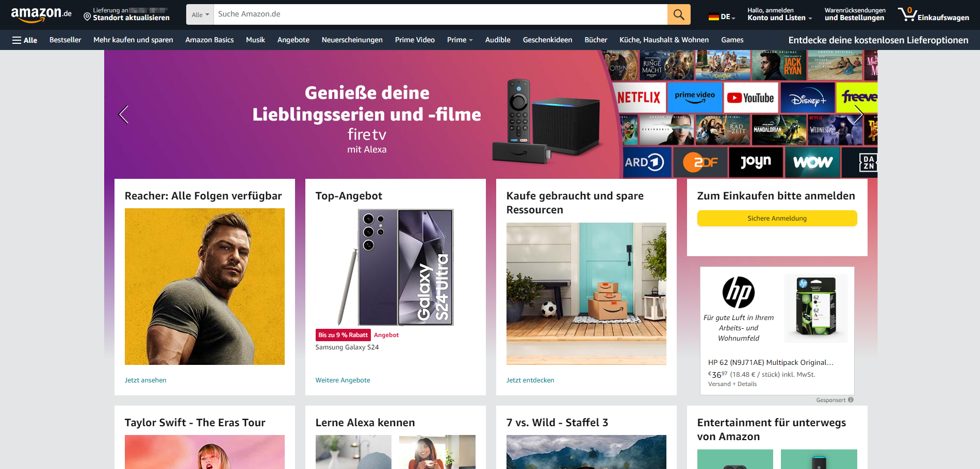Screen dimensions: 980x469
Task: Click the 7 vs. Wild Staffel 3 image
Action: [x=586, y=452]
